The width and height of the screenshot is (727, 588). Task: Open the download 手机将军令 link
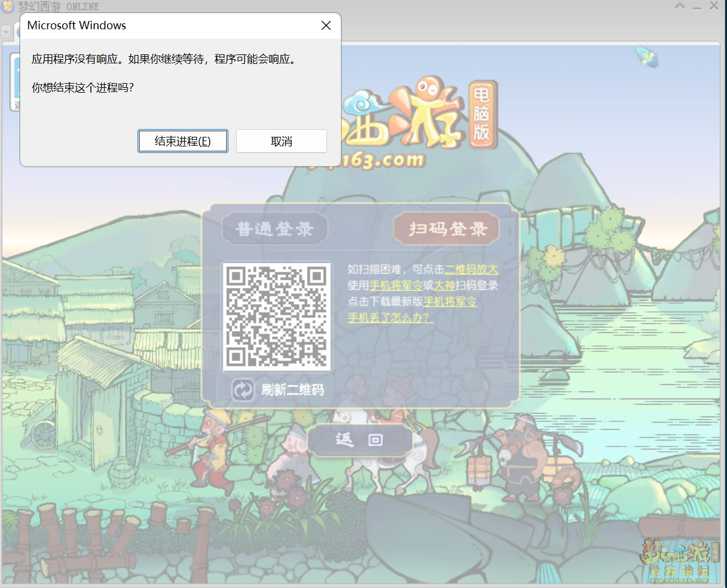point(450,302)
